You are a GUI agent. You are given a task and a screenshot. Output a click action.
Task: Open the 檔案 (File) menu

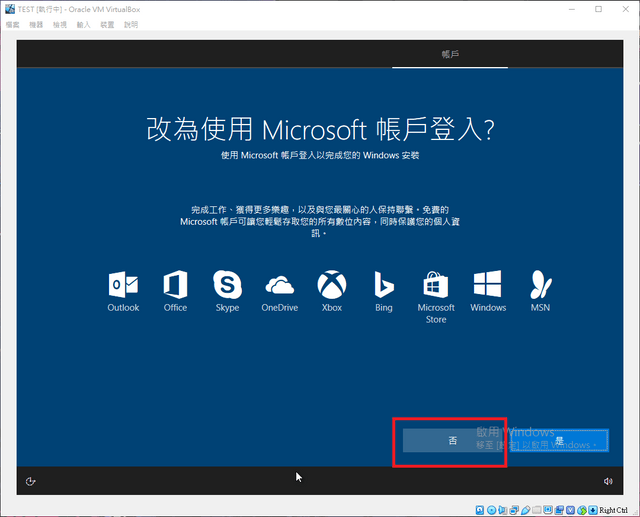[13, 25]
